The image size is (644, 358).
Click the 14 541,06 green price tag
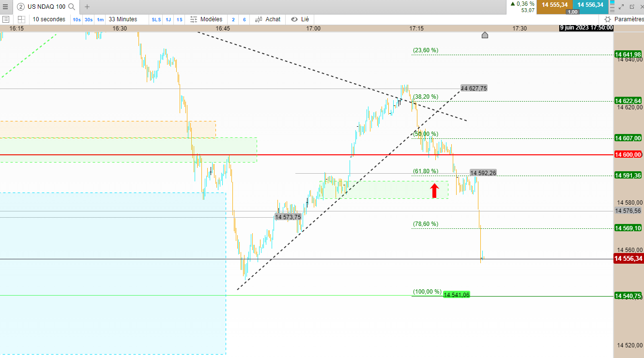457,295
